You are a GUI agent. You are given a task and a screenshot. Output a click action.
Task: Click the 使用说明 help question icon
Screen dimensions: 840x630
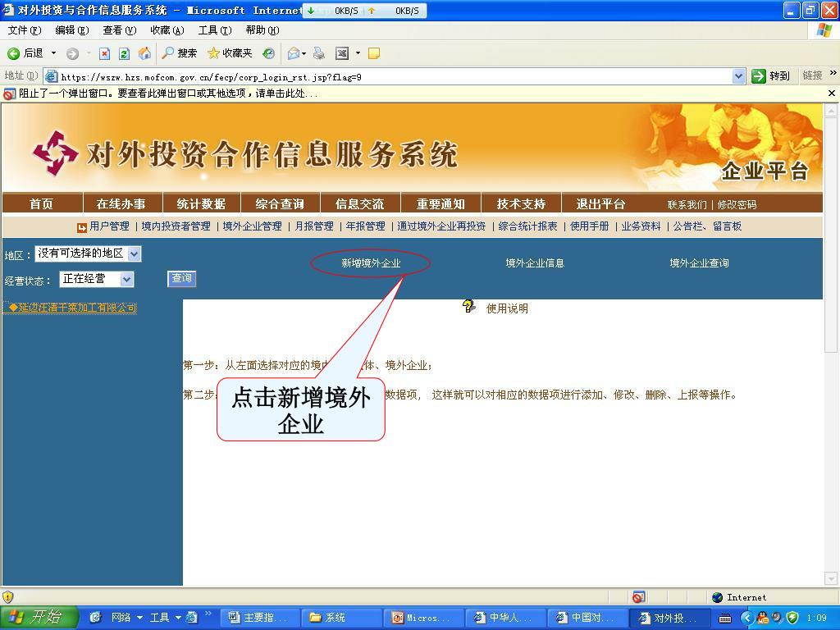click(468, 307)
